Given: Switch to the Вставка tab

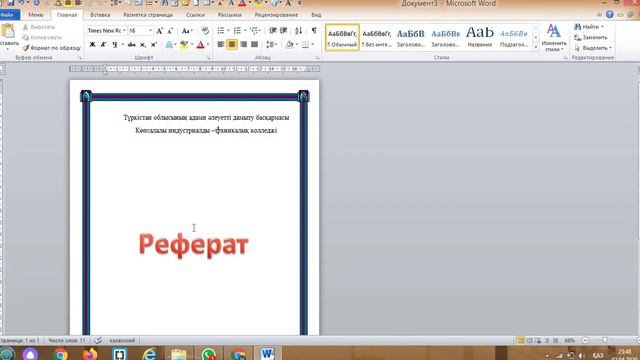Looking at the screenshot, I should pyautogui.click(x=100, y=15).
